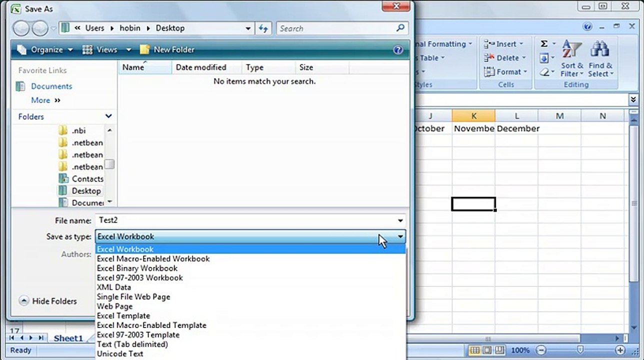Expand the Excel formula bar chevron
The height and width of the screenshot is (360, 644).
[633, 99]
